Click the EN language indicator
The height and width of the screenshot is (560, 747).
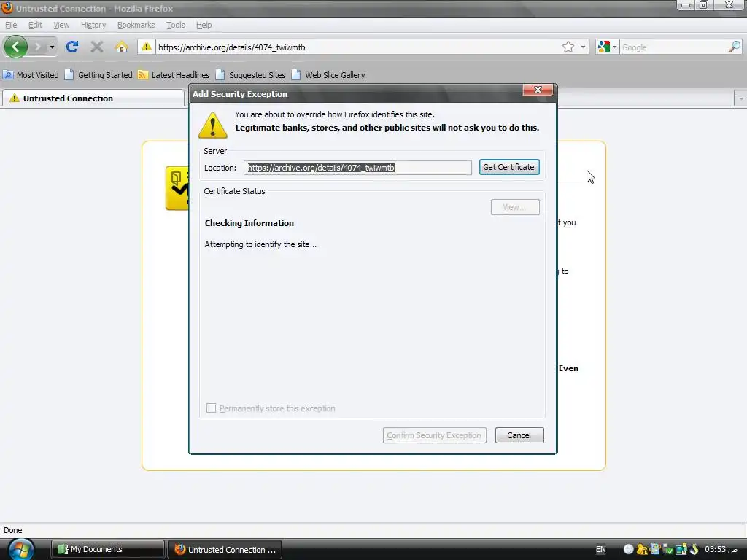601,549
